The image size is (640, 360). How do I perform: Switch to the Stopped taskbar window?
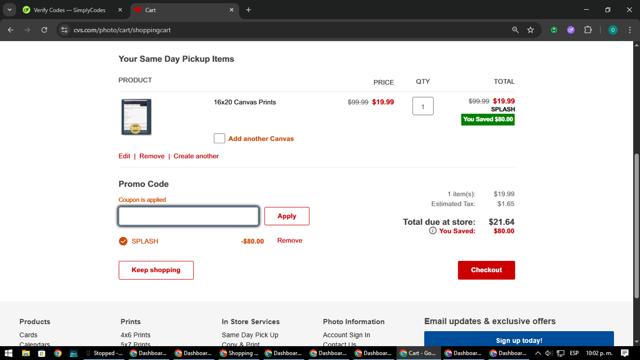(x=103, y=353)
